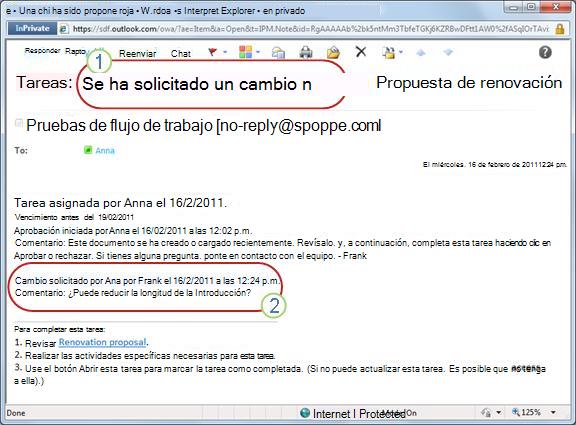This screenshot has width=576, height=425.
Task: Maximize the Internet Explorer window
Action: pyautogui.click(x=531, y=7)
